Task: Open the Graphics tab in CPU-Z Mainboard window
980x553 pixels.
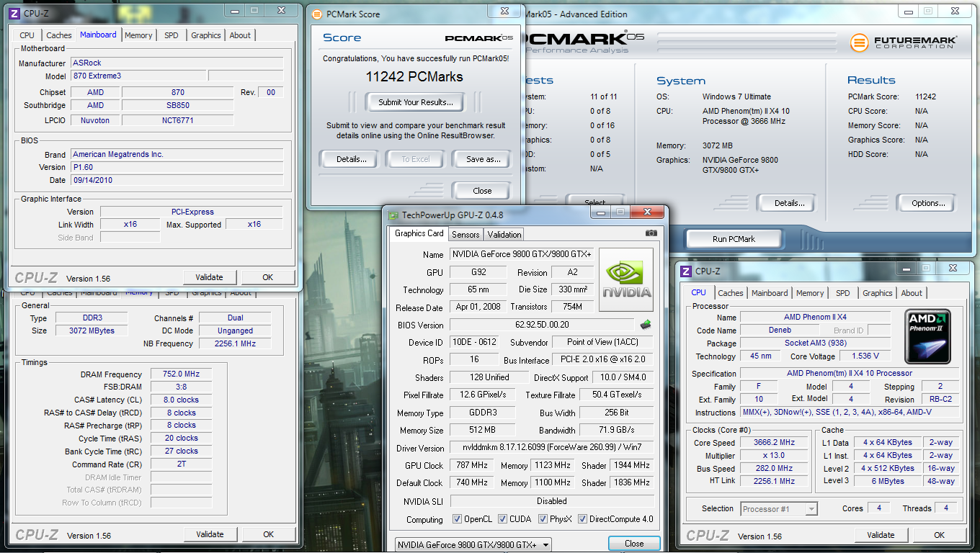Action: (x=206, y=35)
